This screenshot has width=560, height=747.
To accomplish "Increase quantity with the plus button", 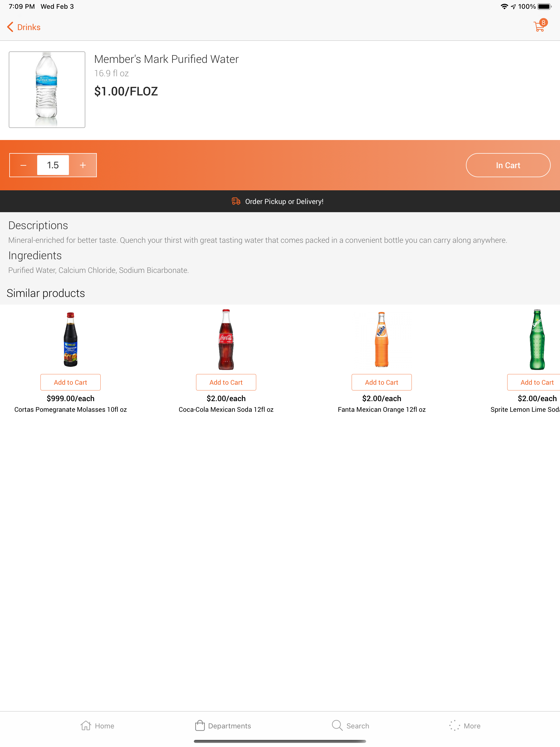I will 83,165.
